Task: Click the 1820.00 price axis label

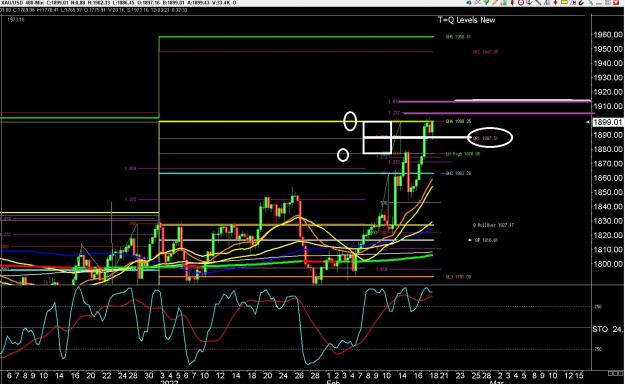Action: pyautogui.click(x=608, y=236)
